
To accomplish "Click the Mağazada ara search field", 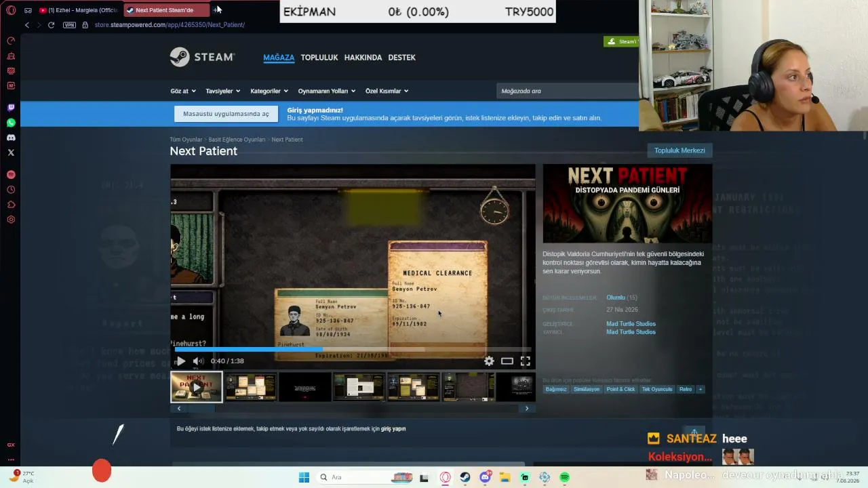I will 567,91.
